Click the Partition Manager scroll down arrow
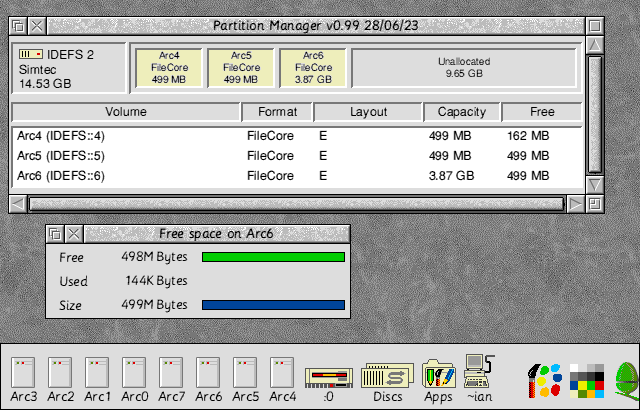The height and width of the screenshot is (410, 640). [x=595, y=184]
